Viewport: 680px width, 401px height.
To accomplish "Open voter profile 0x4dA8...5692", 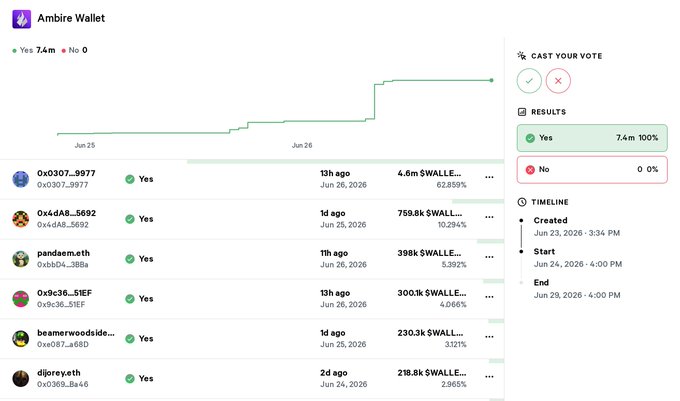I will click(66, 213).
